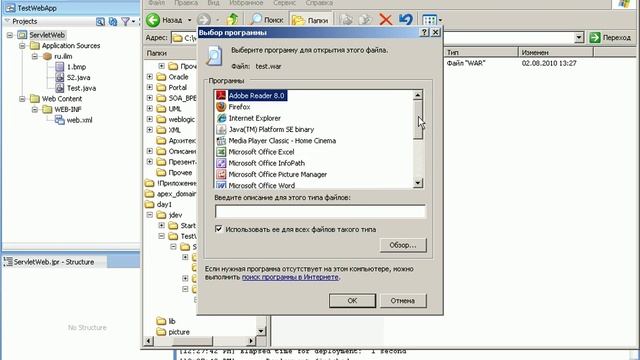Click the Обзор... browse button
Screen dimensions: 640x360
tap(403, 245)
